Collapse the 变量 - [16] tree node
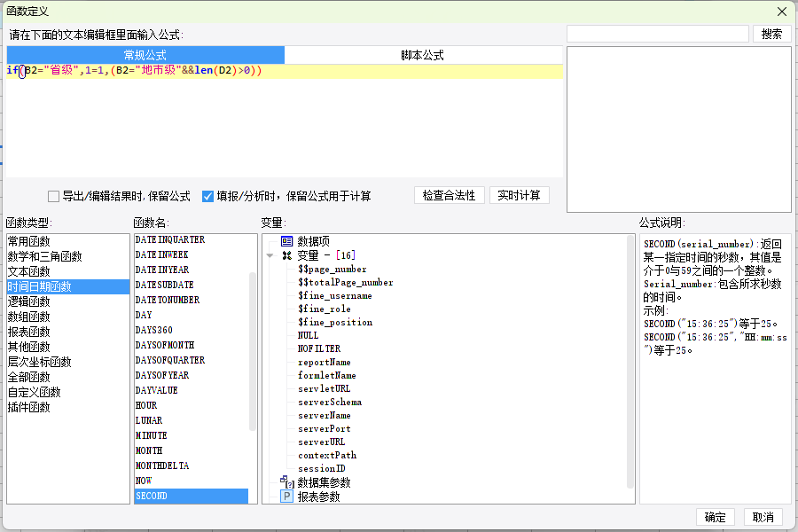The width and height of the screenshot is (798, 532). coord(270,255)
